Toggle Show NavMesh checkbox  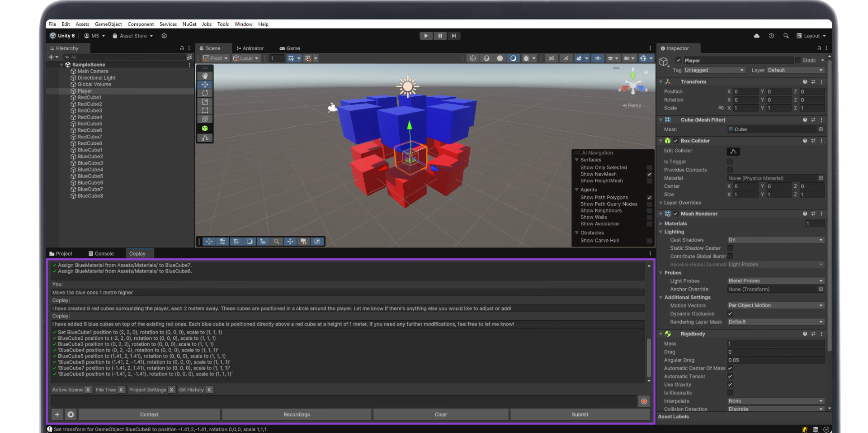pos(649,174)
